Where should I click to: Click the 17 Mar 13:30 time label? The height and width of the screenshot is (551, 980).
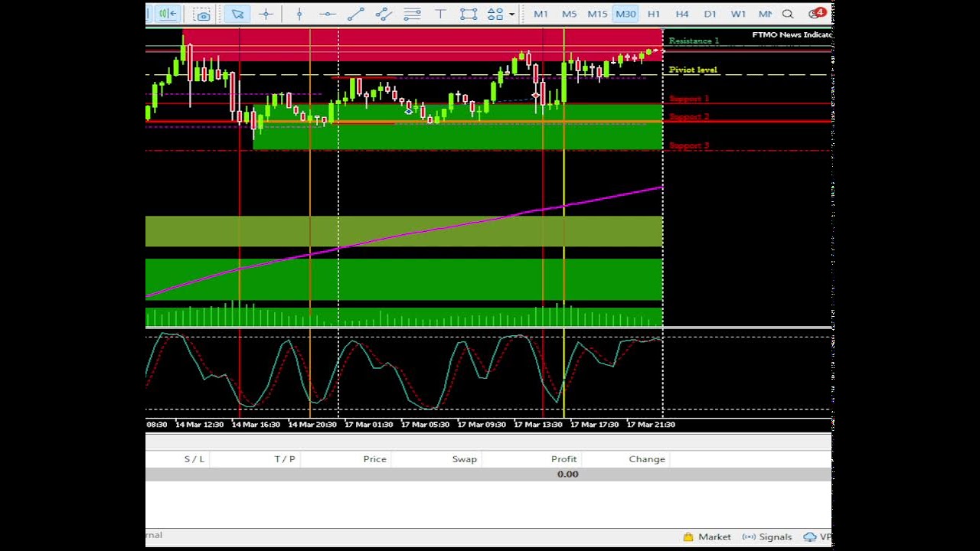[x=538, y=424]
